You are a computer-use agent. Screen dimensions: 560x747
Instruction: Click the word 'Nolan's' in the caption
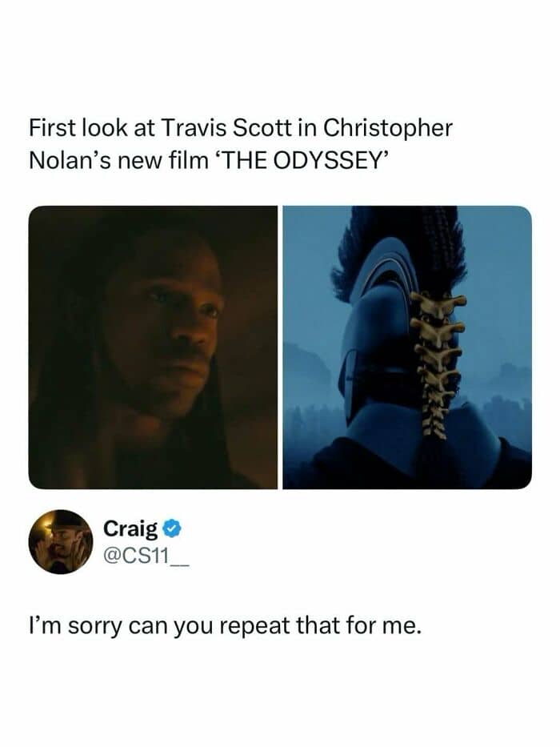(70, 161)
